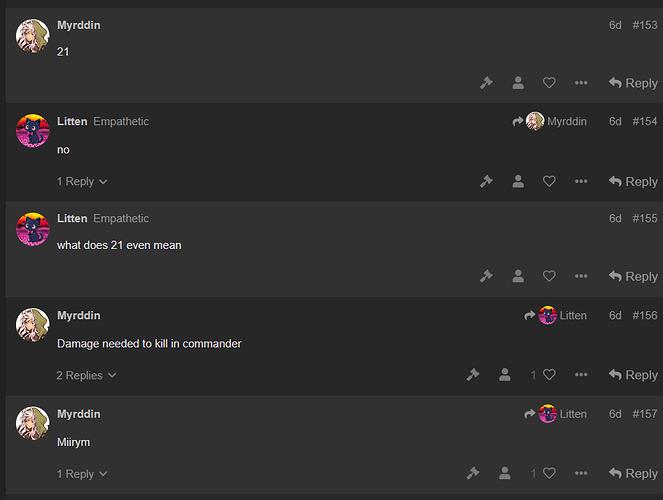
Task: Click the gavel icon on post #157
Action: (x=473, y=473)
